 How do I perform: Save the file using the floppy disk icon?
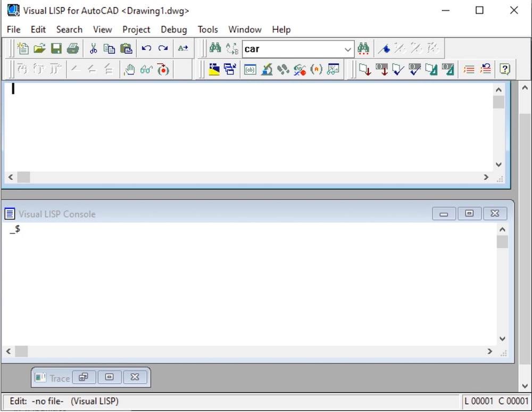tap(56, 49)
